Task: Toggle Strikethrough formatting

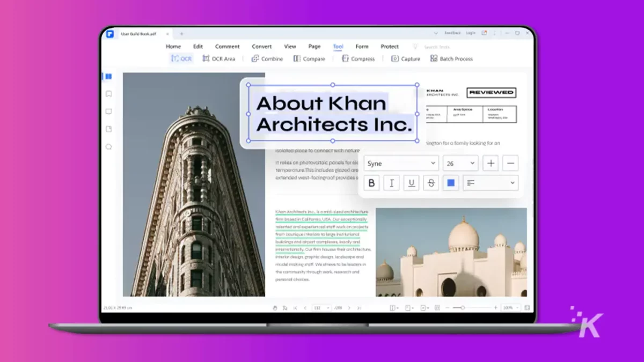Action: point(431,183)
